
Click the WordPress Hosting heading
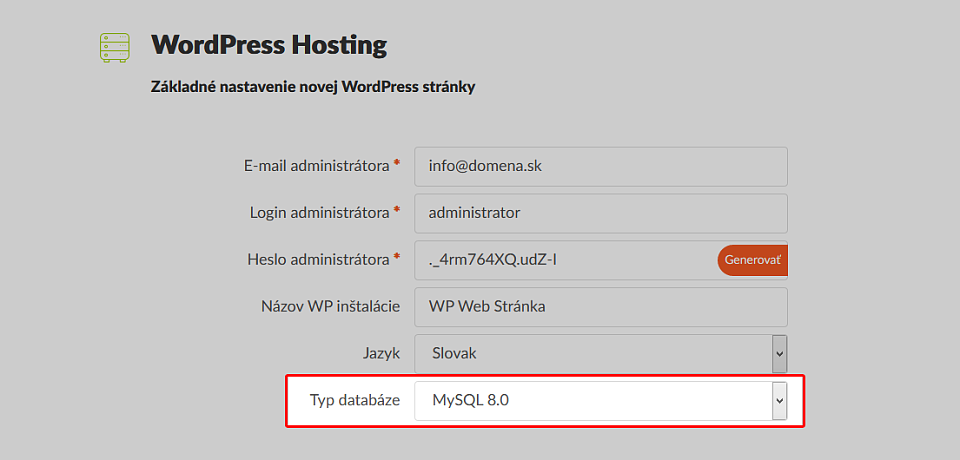(269, 46)
